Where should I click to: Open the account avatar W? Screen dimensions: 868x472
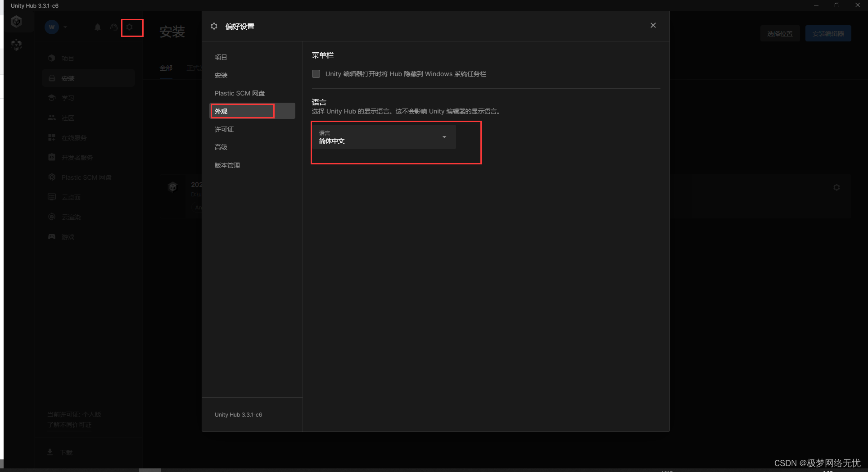52,27
